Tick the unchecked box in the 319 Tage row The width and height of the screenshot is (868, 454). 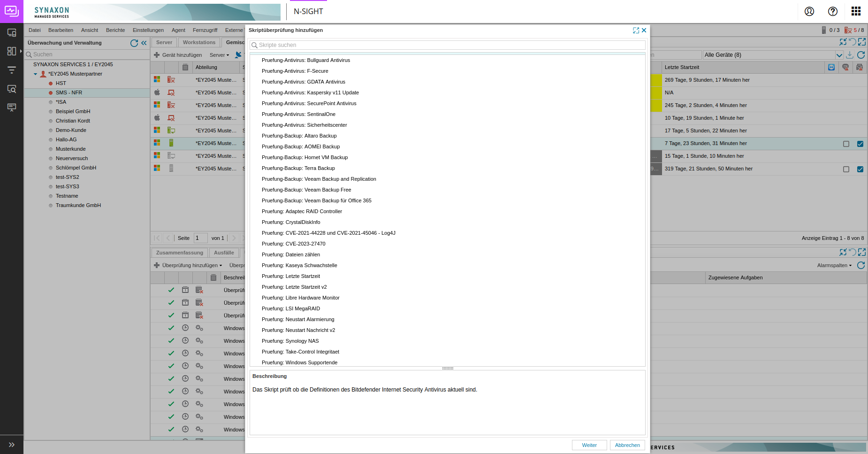coord(846,169)
